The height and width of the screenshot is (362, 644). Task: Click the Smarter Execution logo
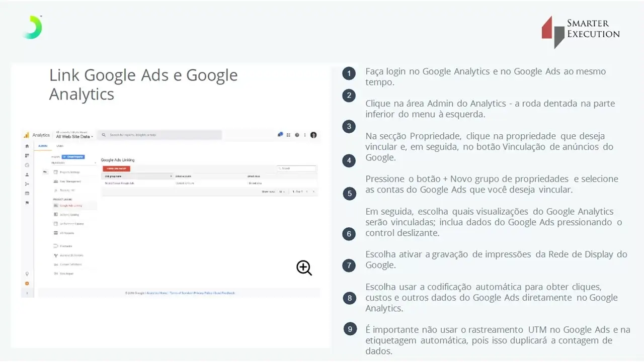tap(581, 32)
